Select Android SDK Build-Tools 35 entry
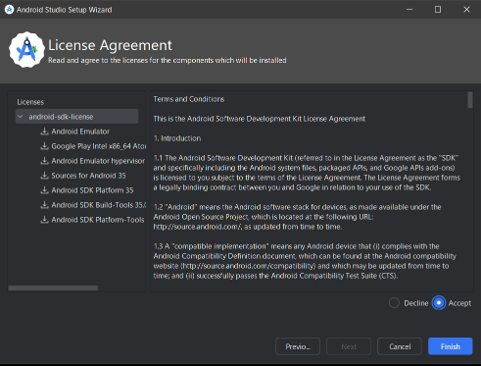Image resolution: width=481 pixels, height=366 pixels. (x=99, y=205)
